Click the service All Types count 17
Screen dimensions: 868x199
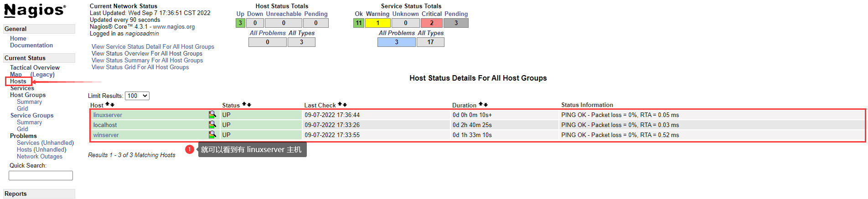click(x=430, y=42)
